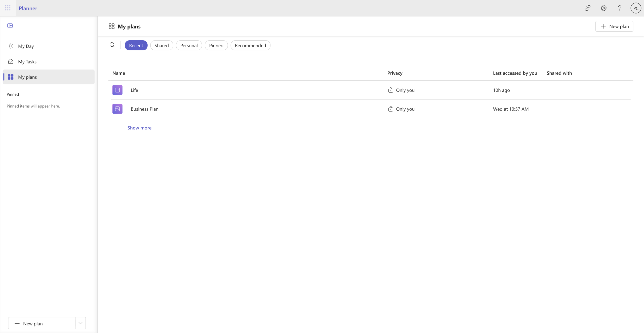The image size is (644, 333).
Task: Collapse the left navigation pane
Action: tap(10, 25)
